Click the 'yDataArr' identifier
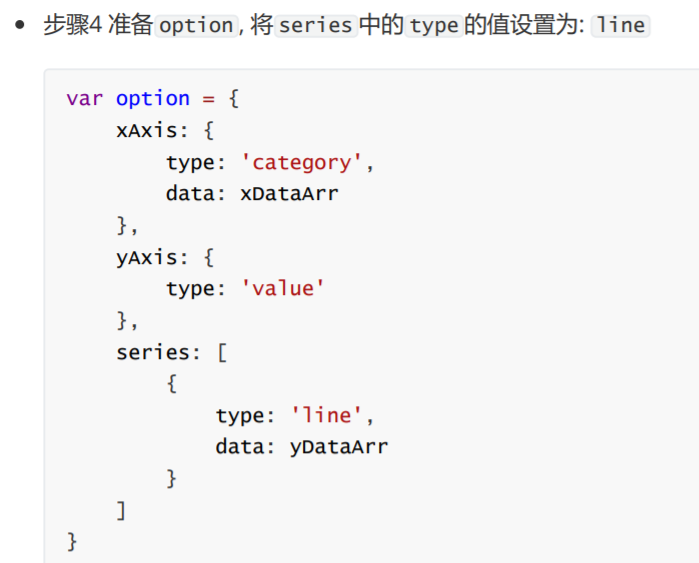Viewport: 699px width, 563px height. (339, 447)
